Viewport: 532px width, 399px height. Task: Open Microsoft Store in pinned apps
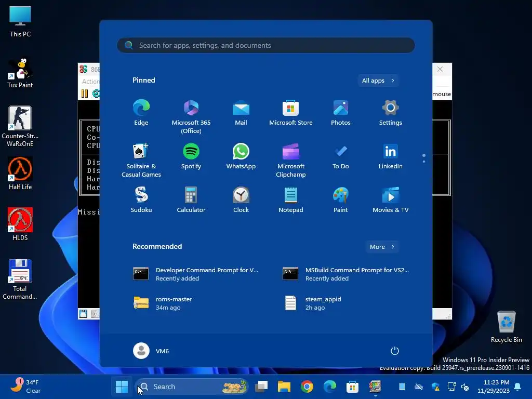pyautogui.click(x=291, y=113)
